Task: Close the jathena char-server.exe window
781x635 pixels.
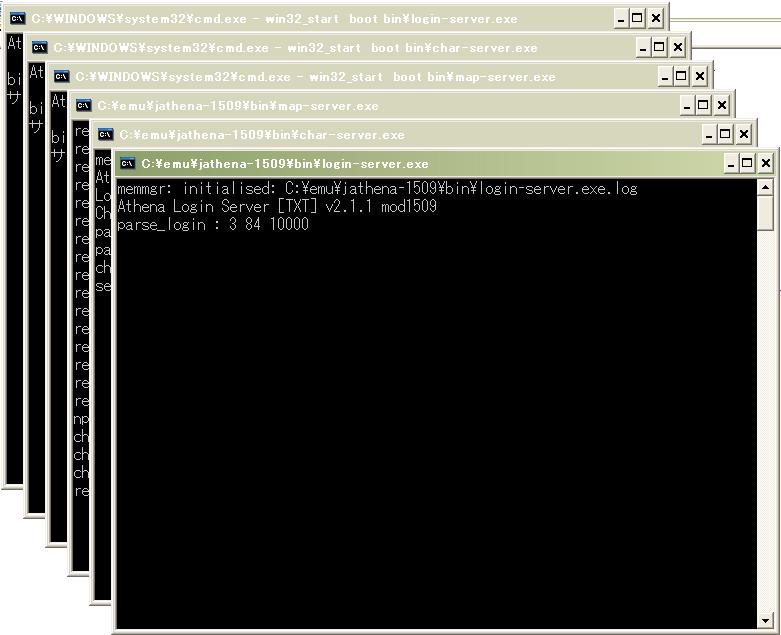Action: [744, 134]
